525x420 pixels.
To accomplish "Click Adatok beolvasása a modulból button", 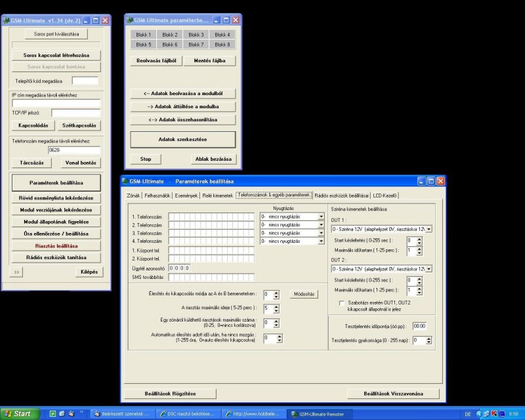I will tap(183, 93).
